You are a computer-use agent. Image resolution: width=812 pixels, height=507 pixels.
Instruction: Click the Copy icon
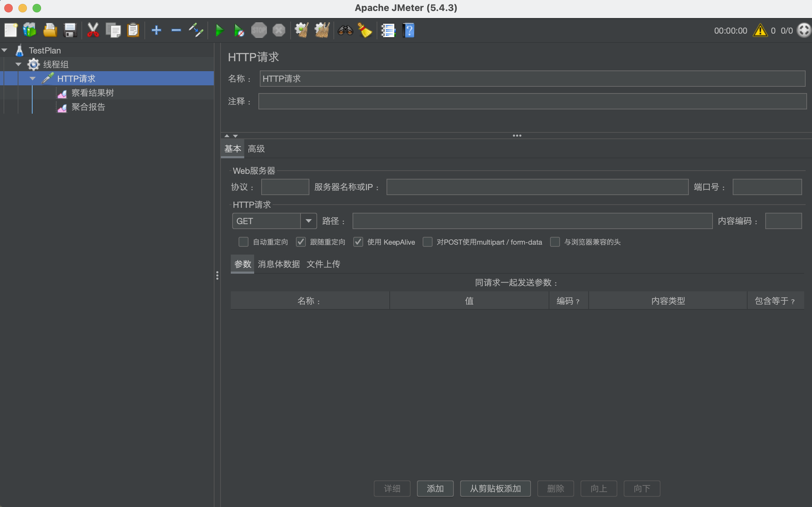tap(113, 30)
